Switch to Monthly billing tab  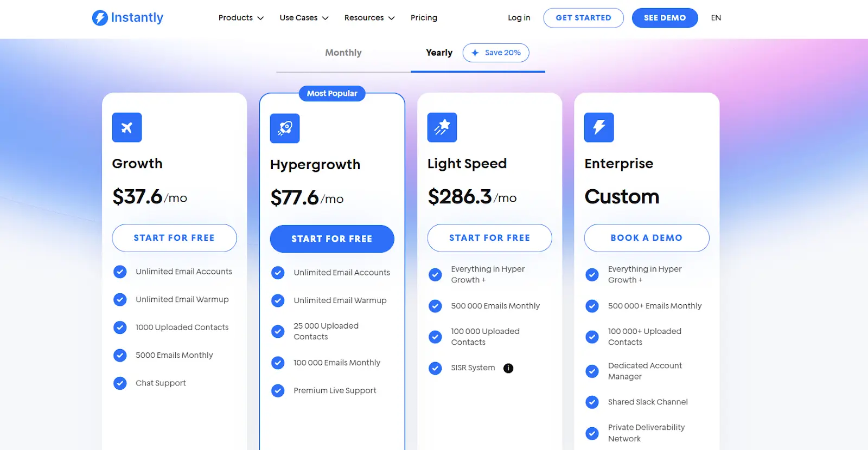[343, 53]
